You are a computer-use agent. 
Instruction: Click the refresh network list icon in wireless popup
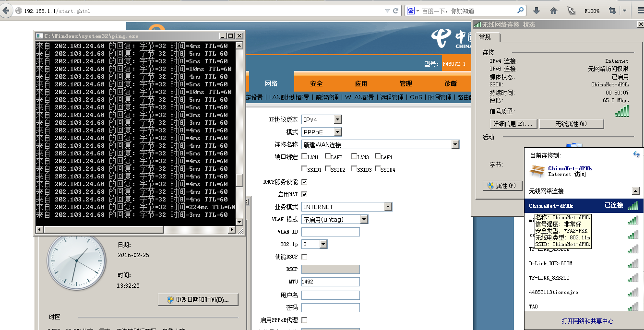(636, 154)
